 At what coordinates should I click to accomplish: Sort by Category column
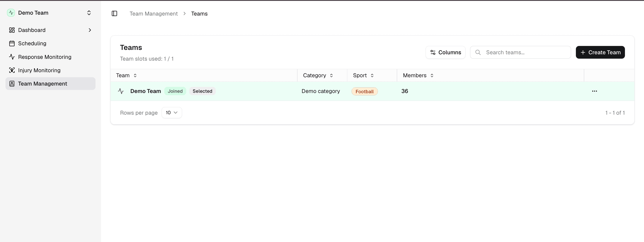click(x=318, y=75)
